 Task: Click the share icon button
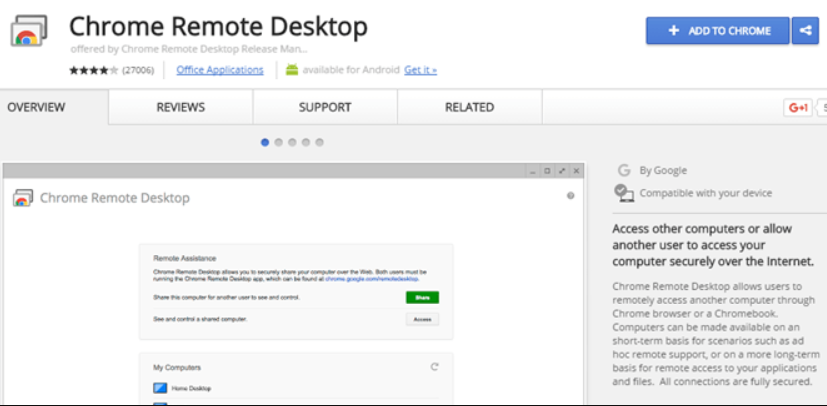(x=805, y=31)
